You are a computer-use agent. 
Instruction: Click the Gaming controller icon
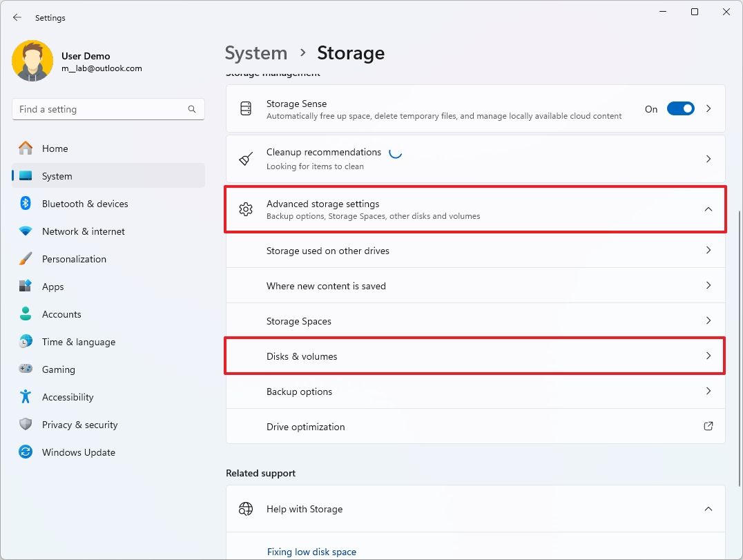(x=26, y=369)
